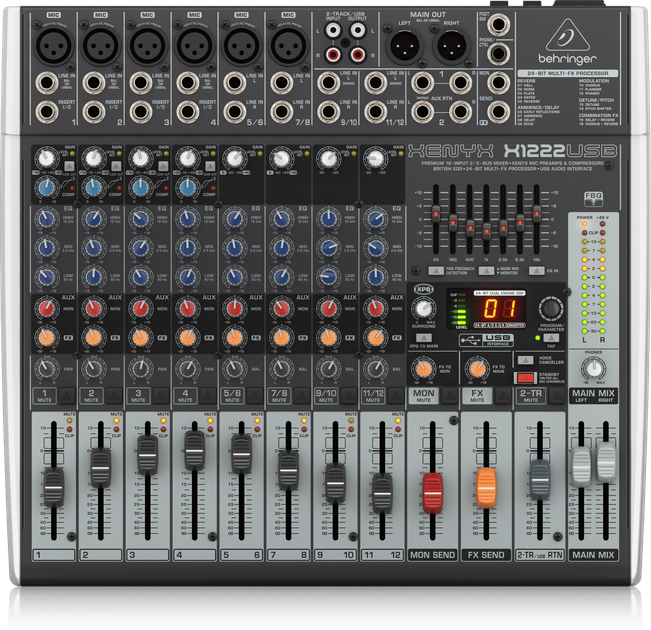Select channel 4 MIC XLR input
The width and height of the screenshot is (651, 630).
pyautogui.click(x=194, y=44)
